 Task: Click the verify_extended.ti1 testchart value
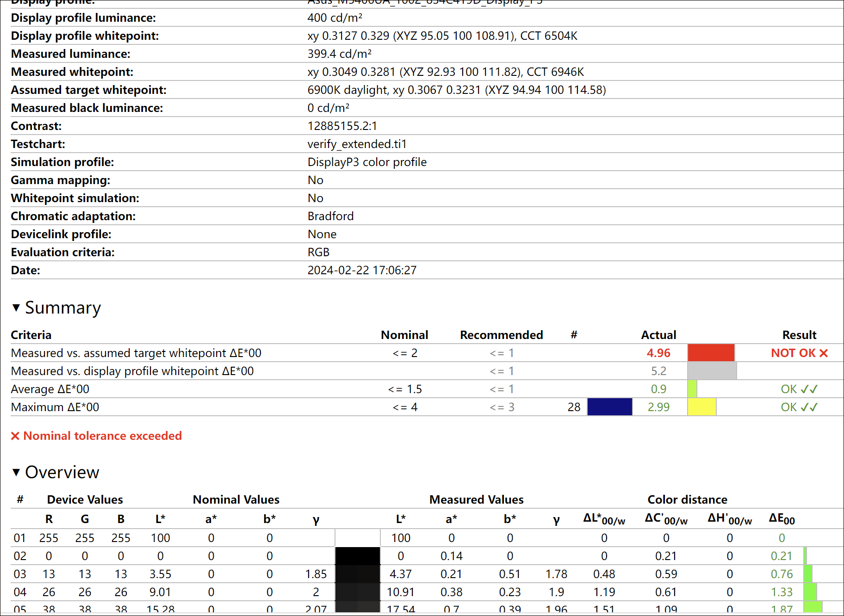pos(357,144)
